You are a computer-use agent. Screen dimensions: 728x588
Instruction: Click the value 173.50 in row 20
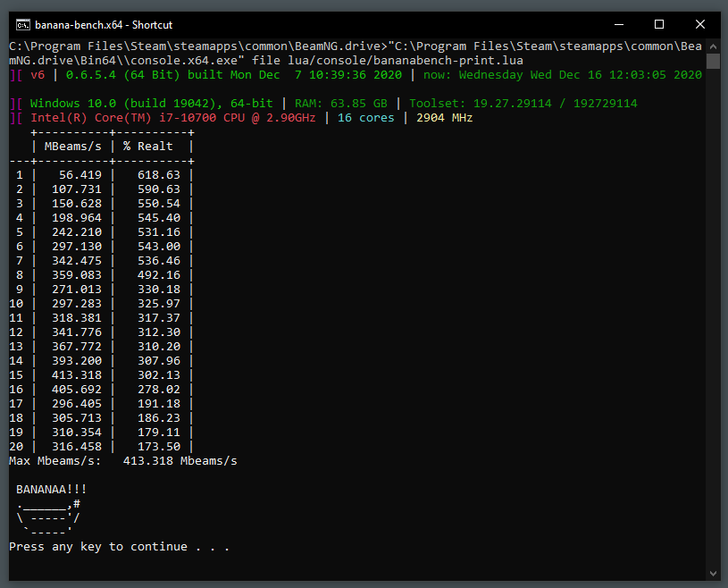click(159, 447)
